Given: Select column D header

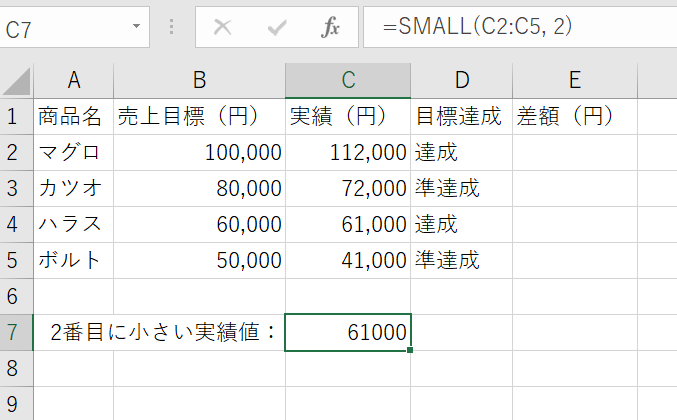Looking at the screenshot, I should pyautogui.click(x=460, y=81).
